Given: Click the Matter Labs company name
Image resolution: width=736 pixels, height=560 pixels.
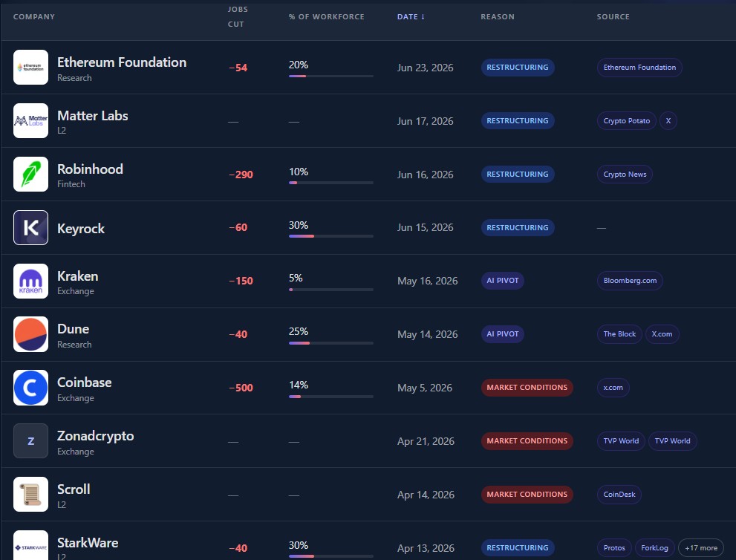Looking at the screenshot, I should coord(93,116).
